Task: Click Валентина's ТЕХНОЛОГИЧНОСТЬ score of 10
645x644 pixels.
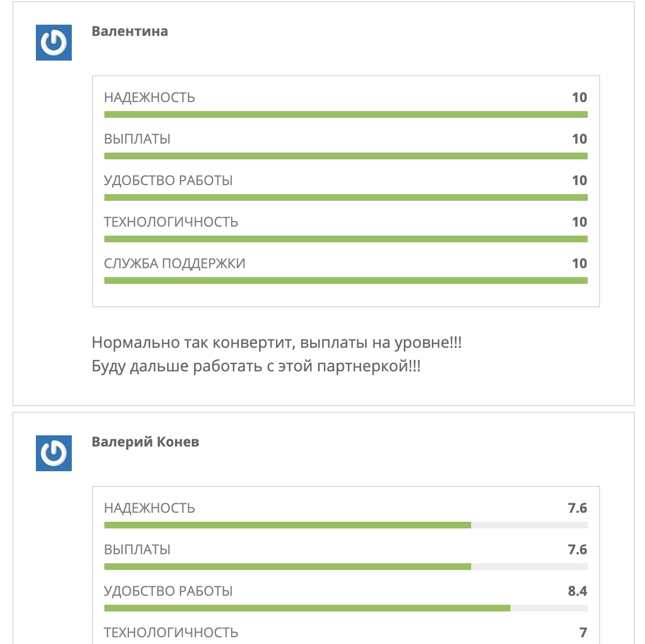Action: 579,222
